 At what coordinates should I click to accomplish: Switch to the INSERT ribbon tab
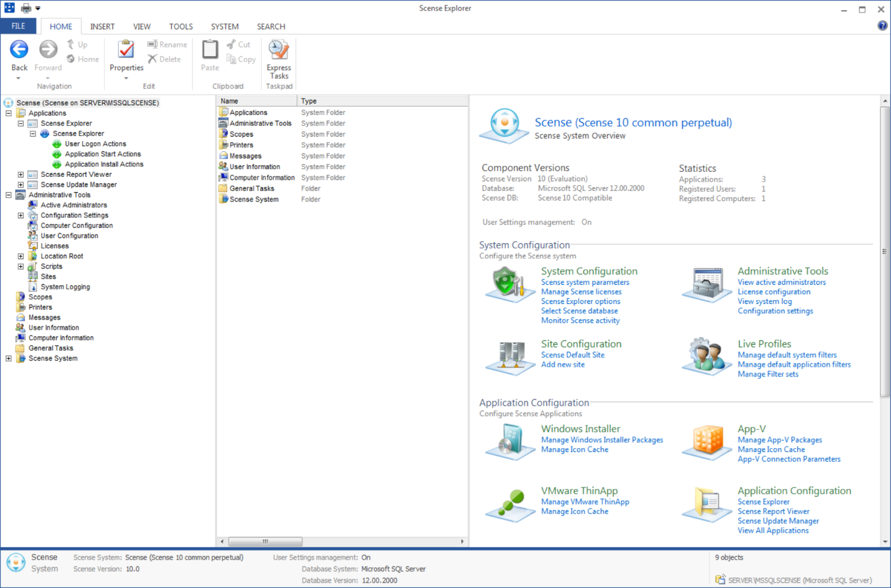102,26
